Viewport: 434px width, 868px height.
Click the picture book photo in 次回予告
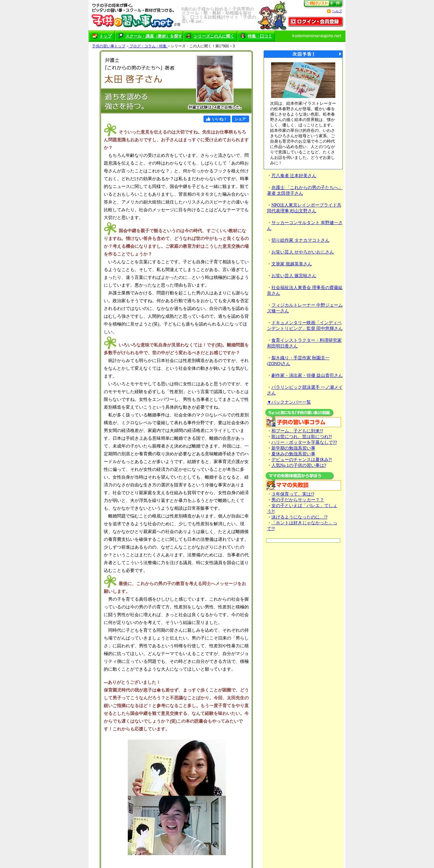point(303,80)
